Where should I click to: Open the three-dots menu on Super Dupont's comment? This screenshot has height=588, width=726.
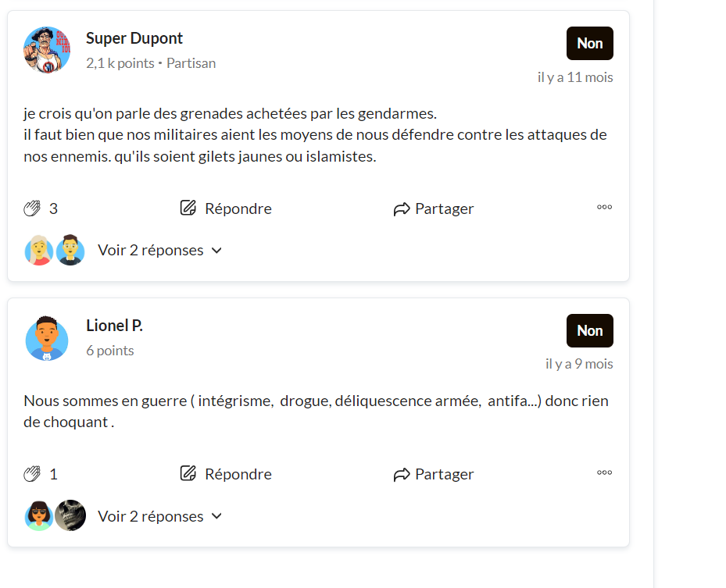click(604, 207)
